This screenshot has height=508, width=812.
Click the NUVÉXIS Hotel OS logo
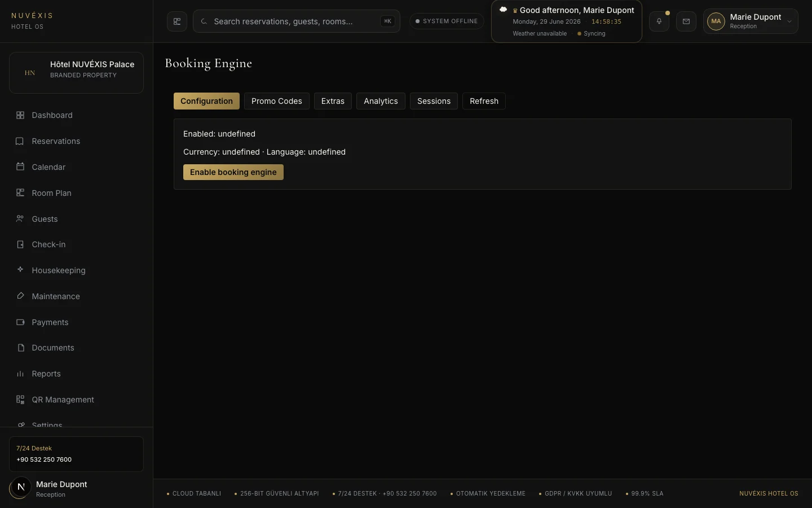(32, 21)
